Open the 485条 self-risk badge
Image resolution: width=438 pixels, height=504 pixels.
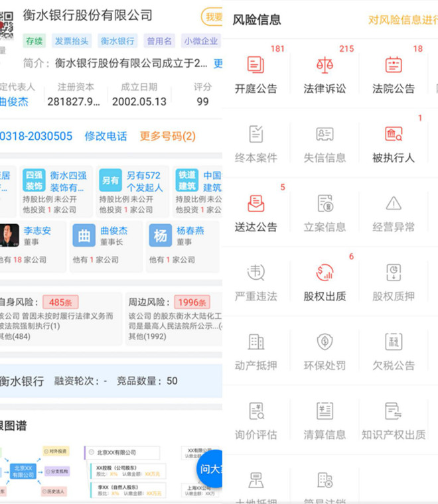pos(60,302)
